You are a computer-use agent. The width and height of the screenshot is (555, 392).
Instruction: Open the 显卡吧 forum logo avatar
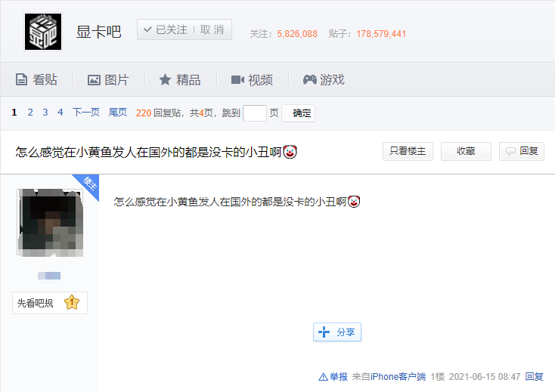pos(43,32)
